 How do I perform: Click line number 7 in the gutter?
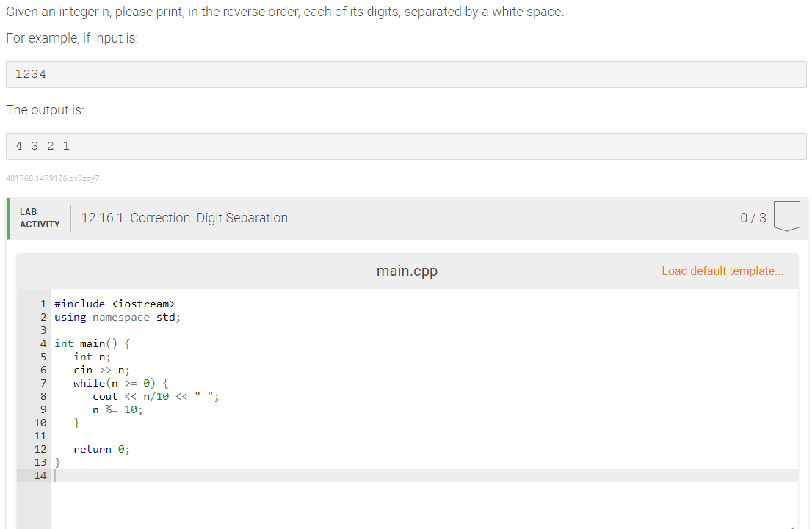[x=43, y=383]
